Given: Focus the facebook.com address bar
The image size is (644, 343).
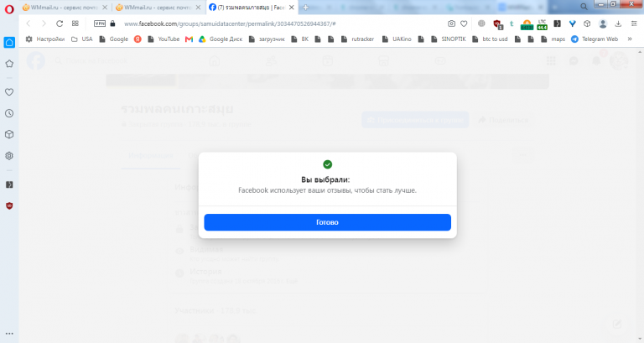Looking at the screenshot, I should coord(230,23).
